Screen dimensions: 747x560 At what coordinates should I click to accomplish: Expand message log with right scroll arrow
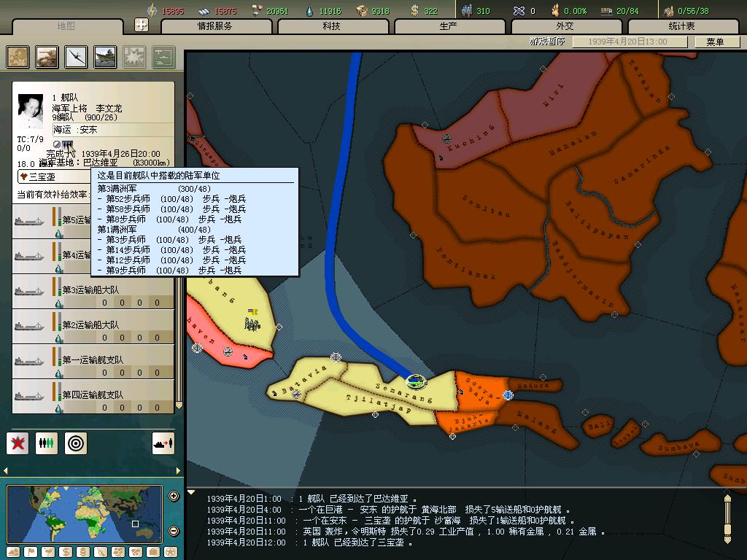pos(727,518)
